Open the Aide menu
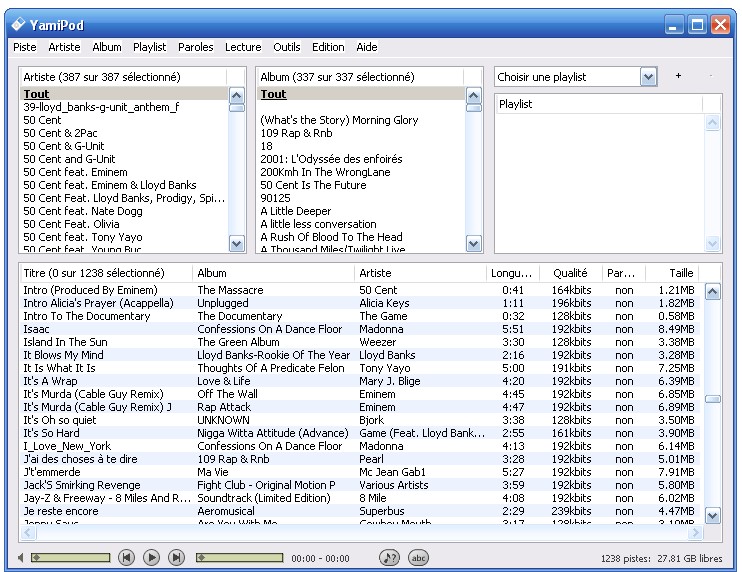 [367, 47]
